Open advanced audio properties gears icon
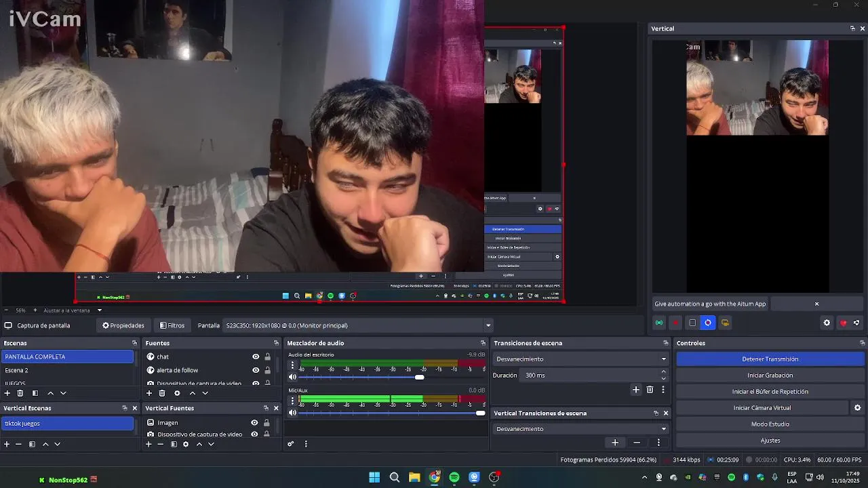Screen dimensions: 868x488 tap(291, 444)
